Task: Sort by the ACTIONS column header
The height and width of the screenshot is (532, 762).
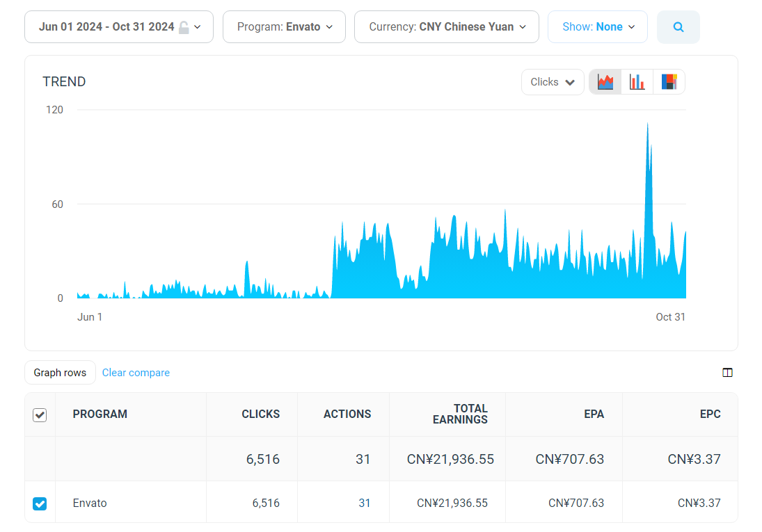Action: [x=347, y=414]
